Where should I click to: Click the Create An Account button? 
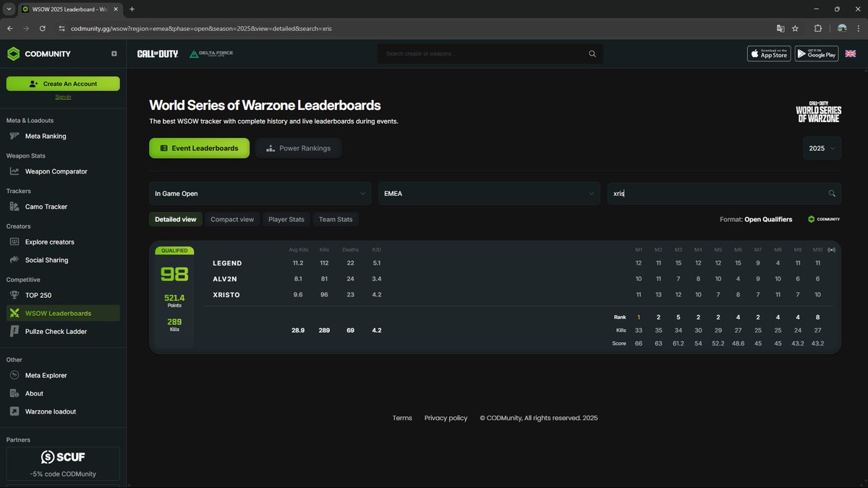point(62,83)
